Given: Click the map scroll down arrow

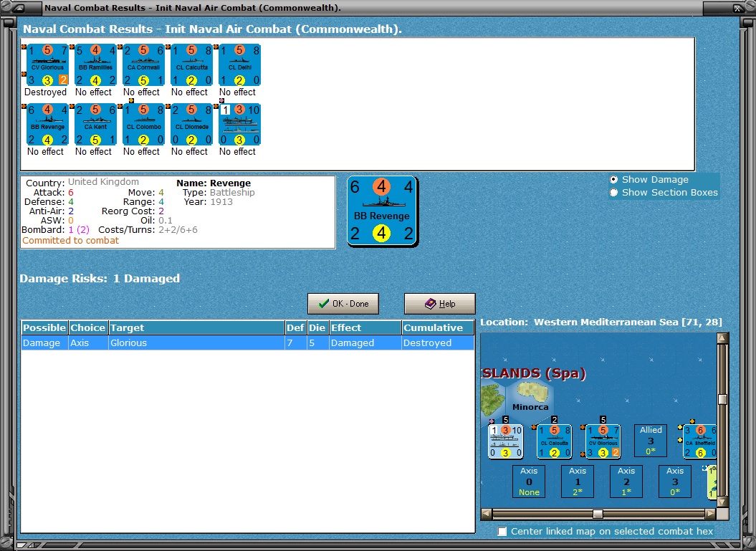Looking at the screenshot, I should [x=722, y=503].
